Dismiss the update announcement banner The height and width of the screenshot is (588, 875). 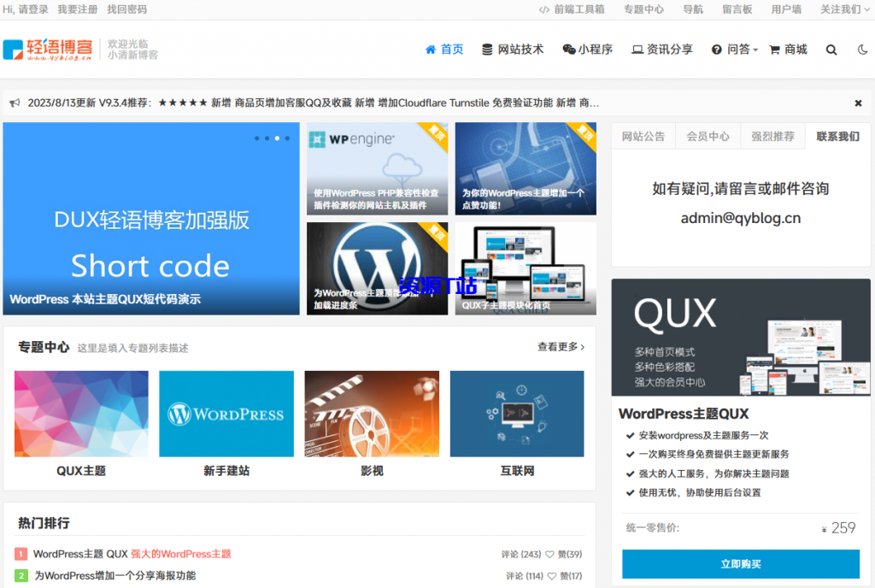tap(858, 103)
